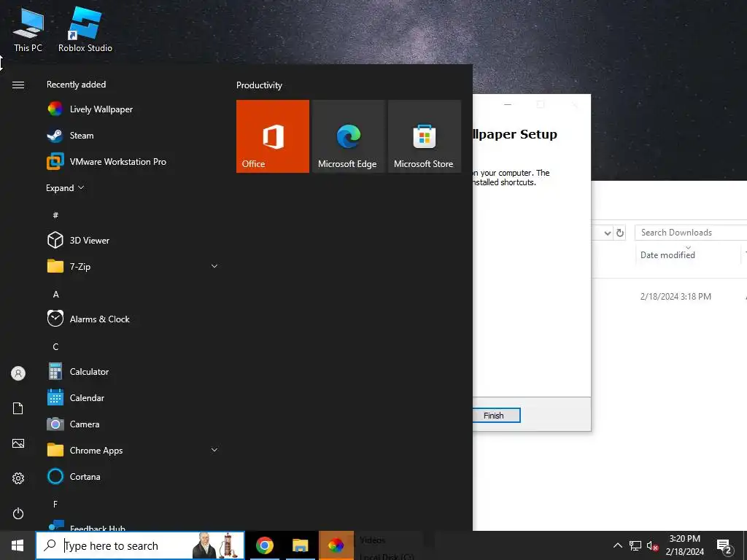Expand the recently added apps list
The height and width of the screenshot is (560, 747).
coord(65,187)
